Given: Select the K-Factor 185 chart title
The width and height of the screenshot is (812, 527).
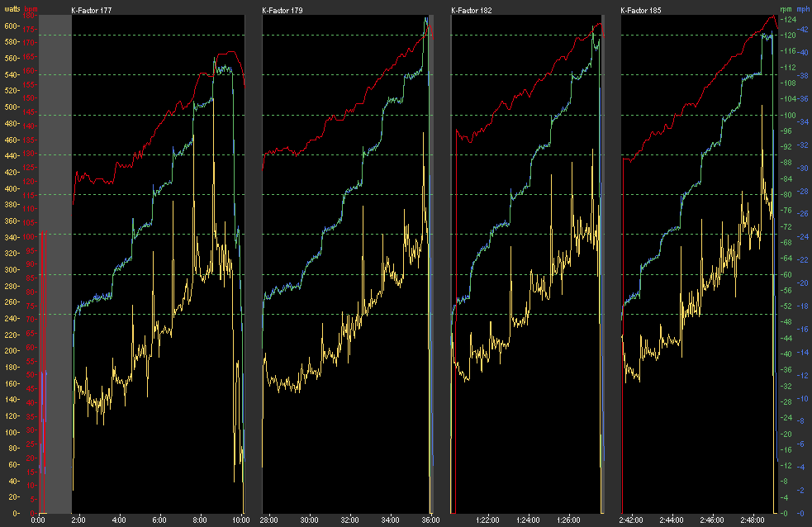Looking at the screenshot, I should [640, 11].
